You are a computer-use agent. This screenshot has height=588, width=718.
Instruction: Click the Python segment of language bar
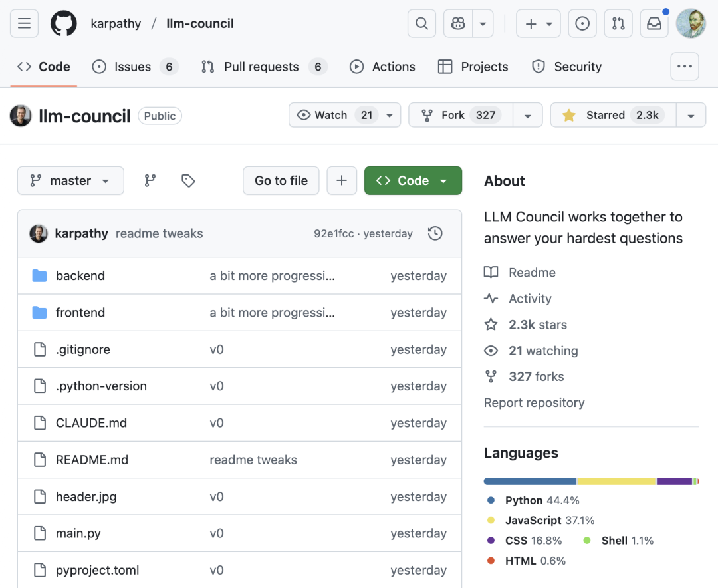pos(530,481)
